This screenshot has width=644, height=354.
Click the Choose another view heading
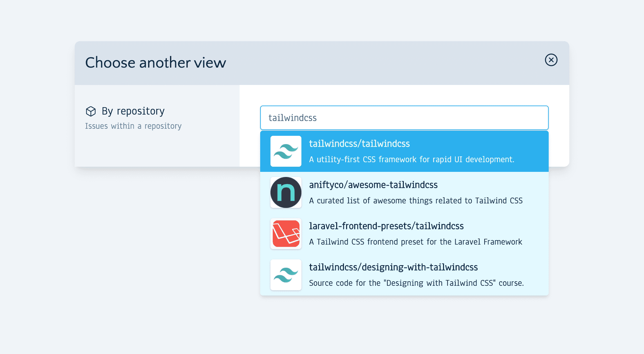[156, 63]
